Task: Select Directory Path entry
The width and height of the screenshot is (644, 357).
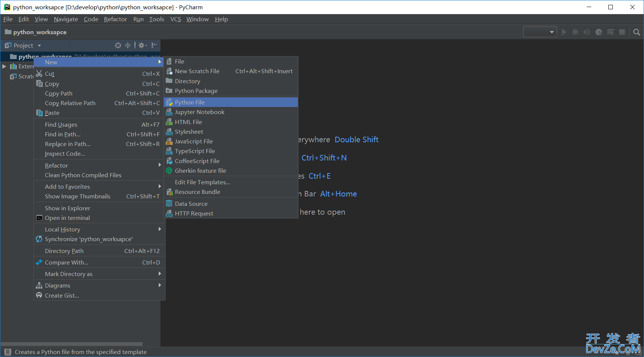Action: (99, 251)
